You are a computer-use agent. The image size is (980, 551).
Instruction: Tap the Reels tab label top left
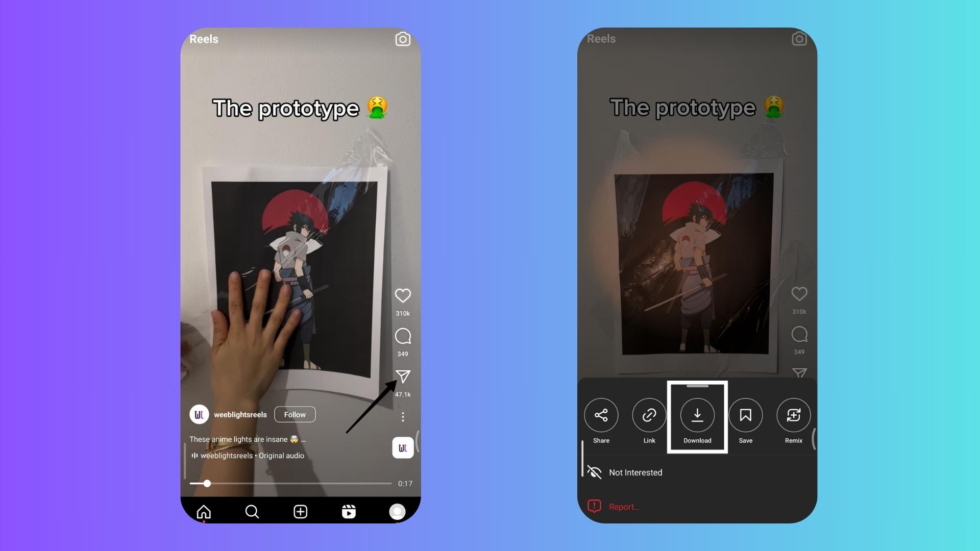coord(204,39)
